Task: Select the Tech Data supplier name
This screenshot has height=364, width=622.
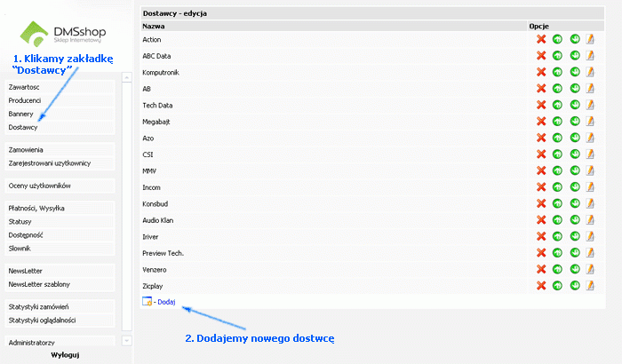Action: tap(157, 106)
